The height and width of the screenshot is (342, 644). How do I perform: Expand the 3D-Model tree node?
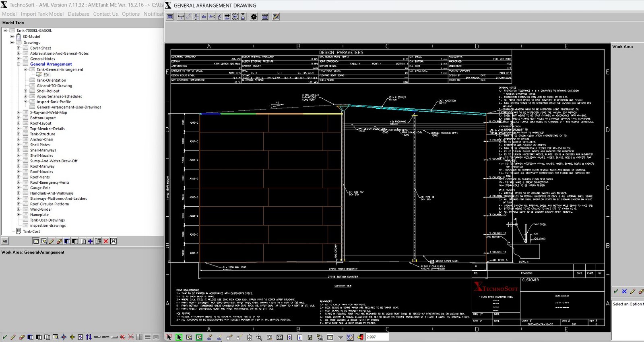12,37
